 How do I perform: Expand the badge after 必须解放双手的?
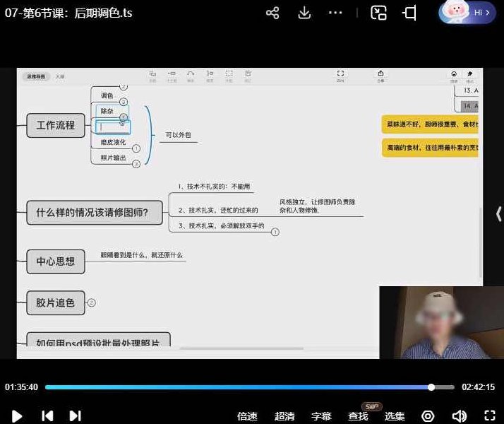(x=275, y=232)
